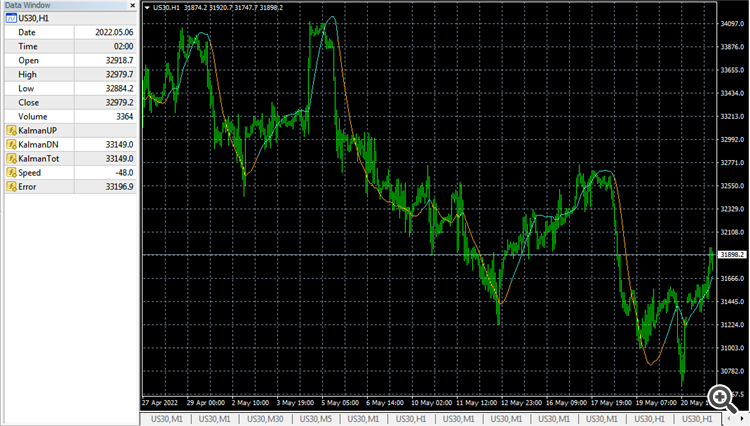
Task: Click the 5 May 05:00 time axis label
Action: 340,403
